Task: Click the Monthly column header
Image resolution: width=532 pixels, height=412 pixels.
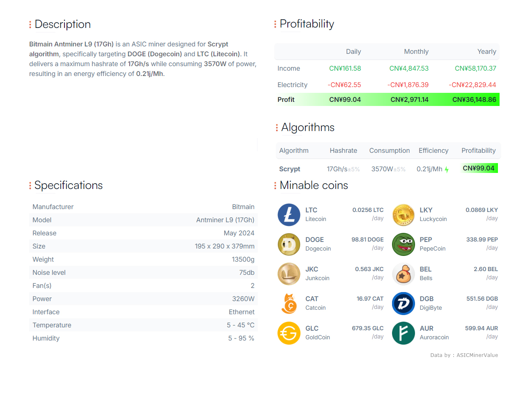Action: point(416,52)
